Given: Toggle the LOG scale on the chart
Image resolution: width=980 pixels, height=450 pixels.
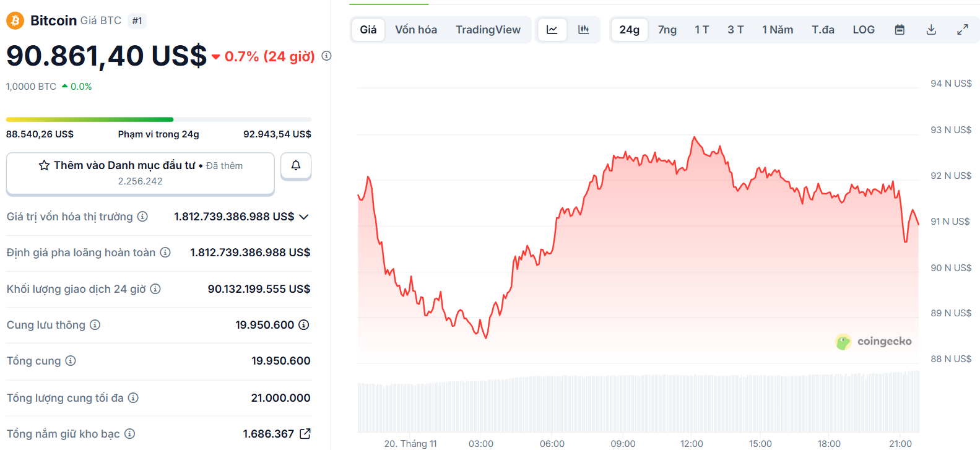Looking at the screenshot, I should 863,29.
